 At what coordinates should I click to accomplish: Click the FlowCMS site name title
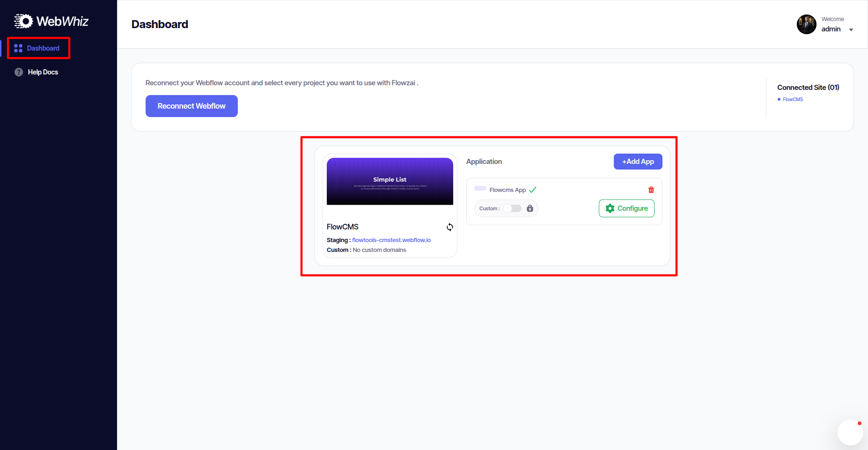(x=343, y=227)
